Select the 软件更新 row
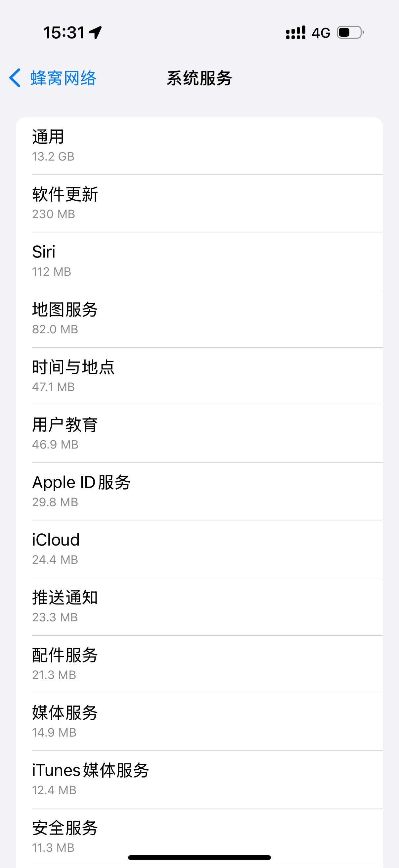399x868 pixels. point(199,204)
